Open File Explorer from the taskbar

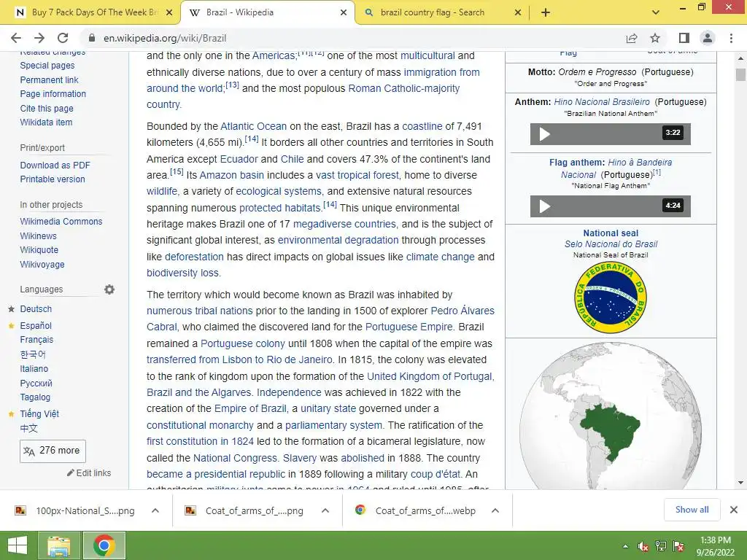click(58, 545)
